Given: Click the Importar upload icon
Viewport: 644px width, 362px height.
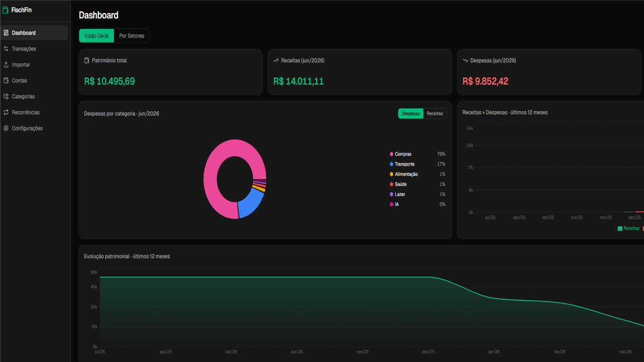Looking at the screenshot, I should click(x=6, y=64).
